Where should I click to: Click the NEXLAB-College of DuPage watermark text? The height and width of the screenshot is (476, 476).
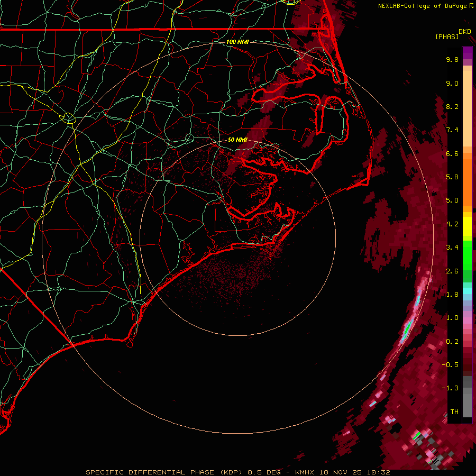[423, 6]
